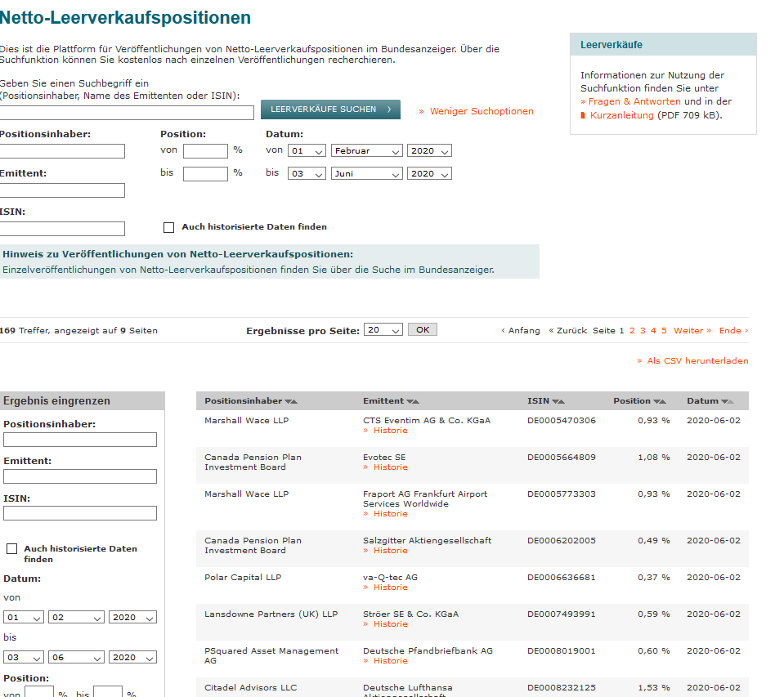This screenshot has height=697, width=784.
Task: Open the 'von' month dropdown showing Februar
Action: pos(367,150)
